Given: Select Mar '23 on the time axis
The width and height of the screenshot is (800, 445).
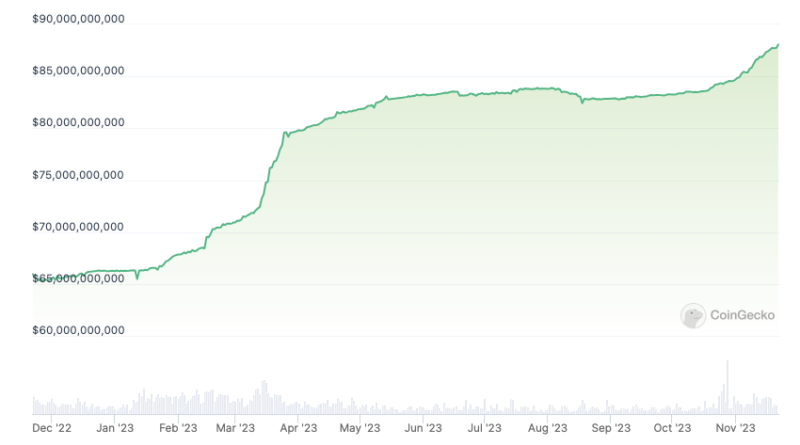Looking at the screenshot, I should (237, 427).
